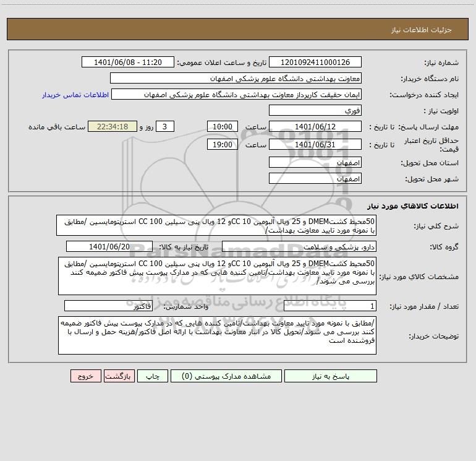This screenshot has height=461, width=476.
Task: Select the شماره نیاز field 1201092411000126
Action: 315,62
